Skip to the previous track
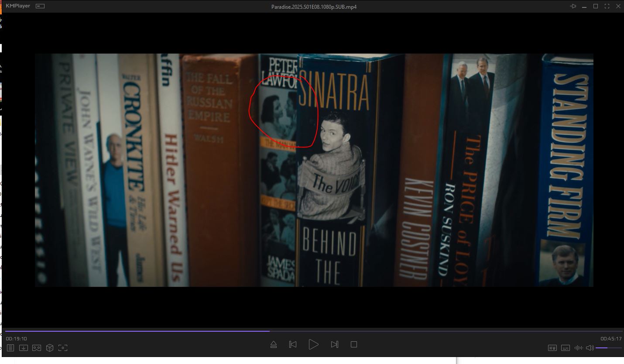624x364 pixels. point(293,344)
